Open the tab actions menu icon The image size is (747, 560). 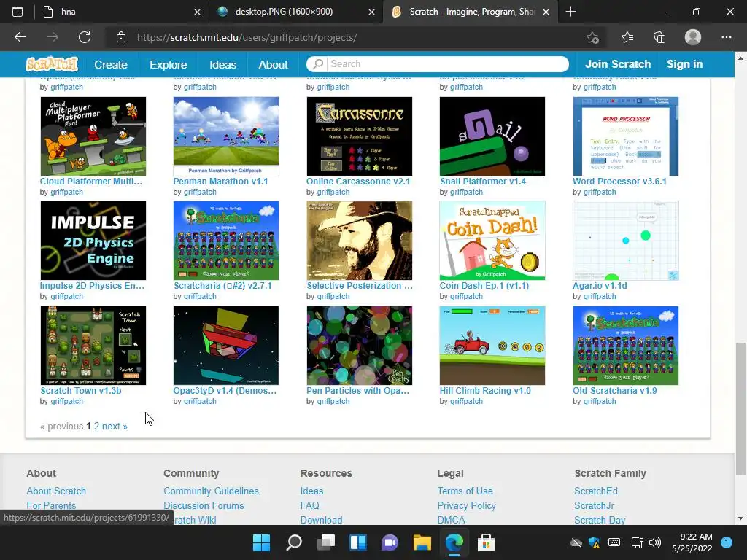(x=18, y=12)
